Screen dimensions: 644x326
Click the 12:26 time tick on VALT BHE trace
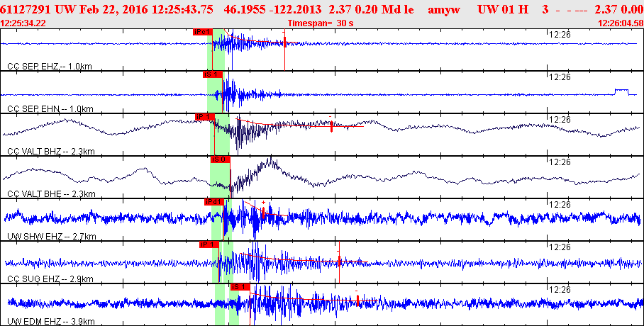point(560,162)
